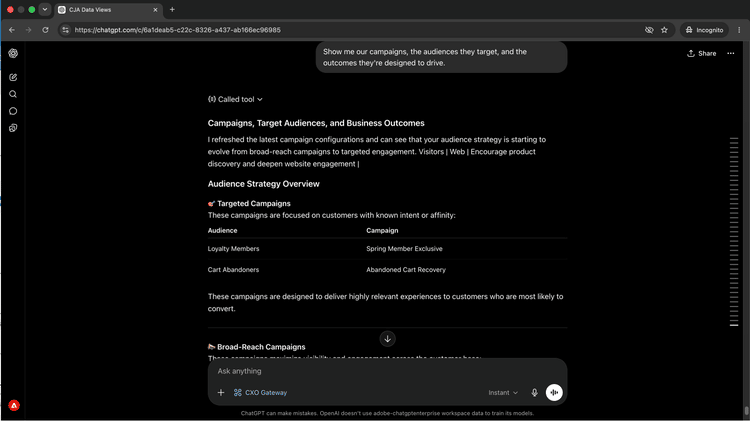Click the microphone dictate icon
This screenshot has width=750, height=421.
click(535, 392)
